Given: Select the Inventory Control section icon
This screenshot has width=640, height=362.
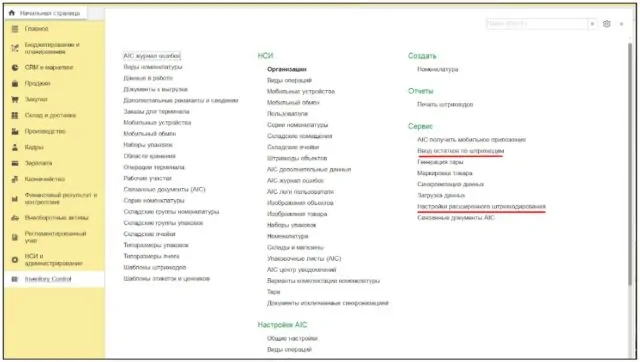Looking at the screenshot, I should pyautogui.click(x=15, y=279).
